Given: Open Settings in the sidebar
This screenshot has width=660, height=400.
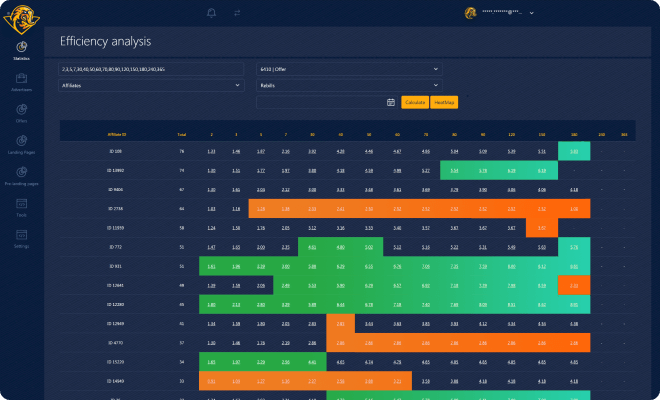Looking at the screenshot, I should (22, 235).
